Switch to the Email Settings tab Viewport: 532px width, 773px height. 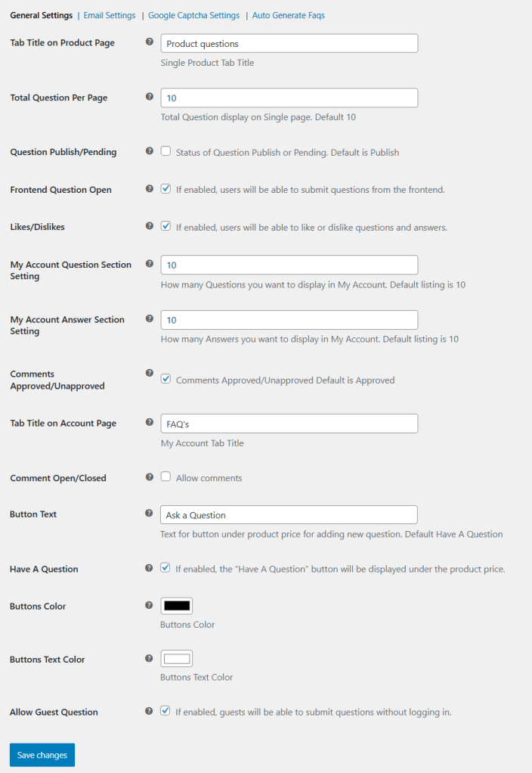[x=109, y=14]
